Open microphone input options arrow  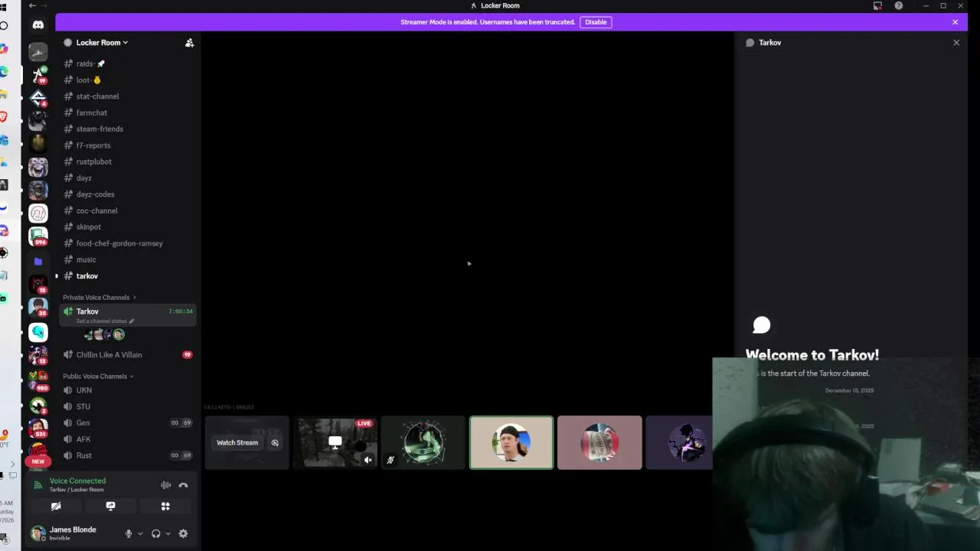click(140, 533)
